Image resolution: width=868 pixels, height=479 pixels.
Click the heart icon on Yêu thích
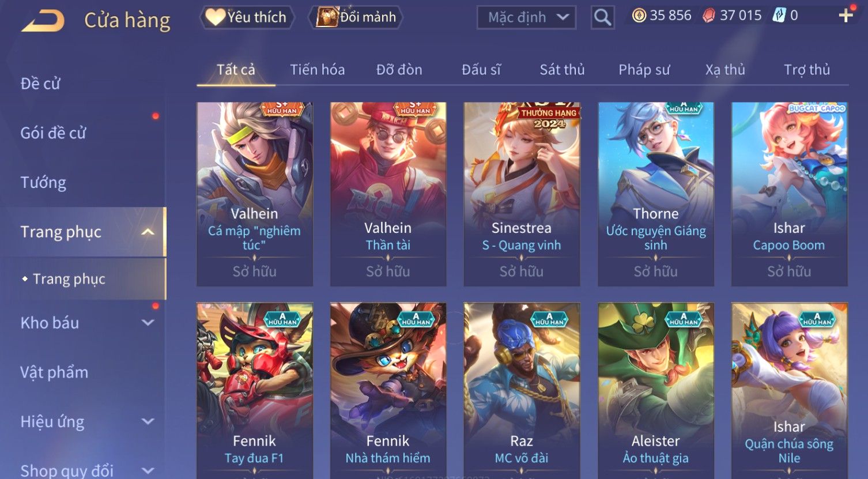click(215, 17)
